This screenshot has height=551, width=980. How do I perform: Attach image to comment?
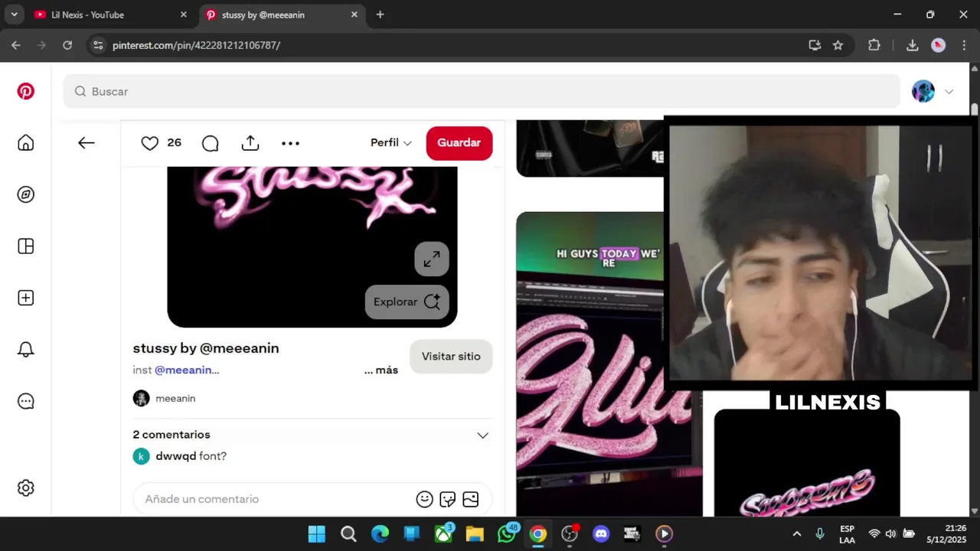pyautogui.click(x=471, y=499)
